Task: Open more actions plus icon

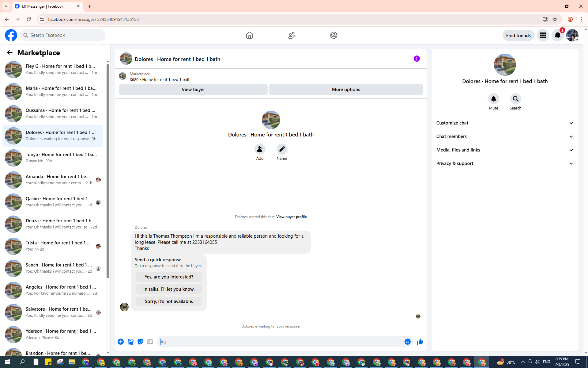Action: tap(121, 342)
